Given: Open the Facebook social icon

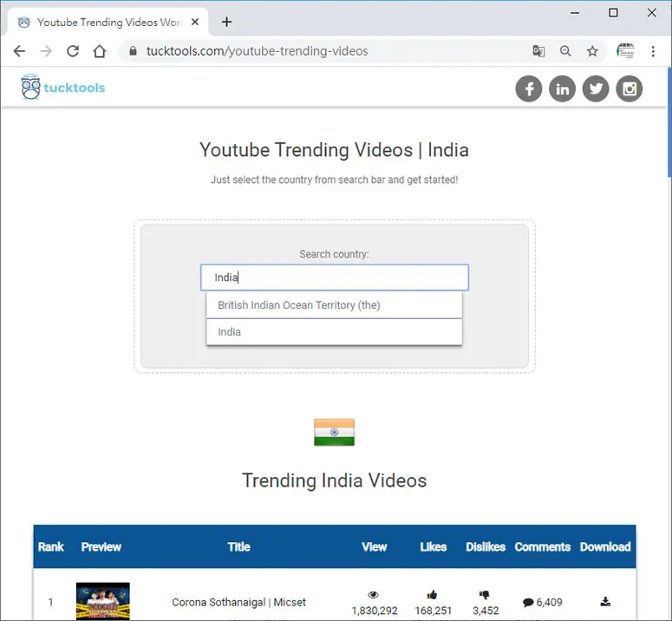Looking at the screenshot, I should 528,88.
